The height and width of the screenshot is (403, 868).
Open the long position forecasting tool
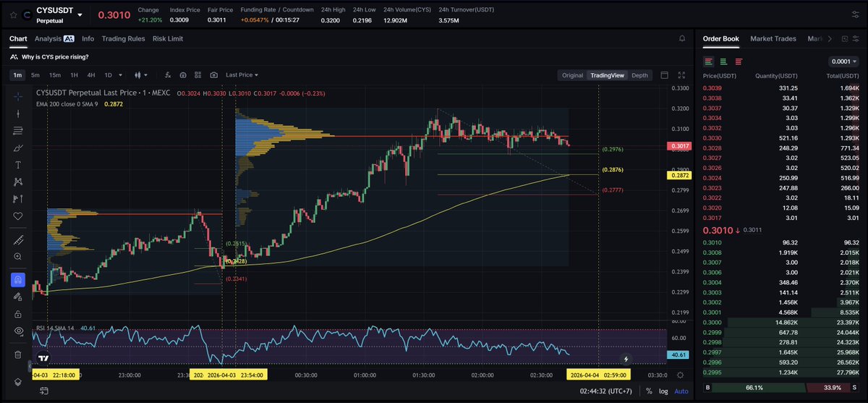(18, 199)
